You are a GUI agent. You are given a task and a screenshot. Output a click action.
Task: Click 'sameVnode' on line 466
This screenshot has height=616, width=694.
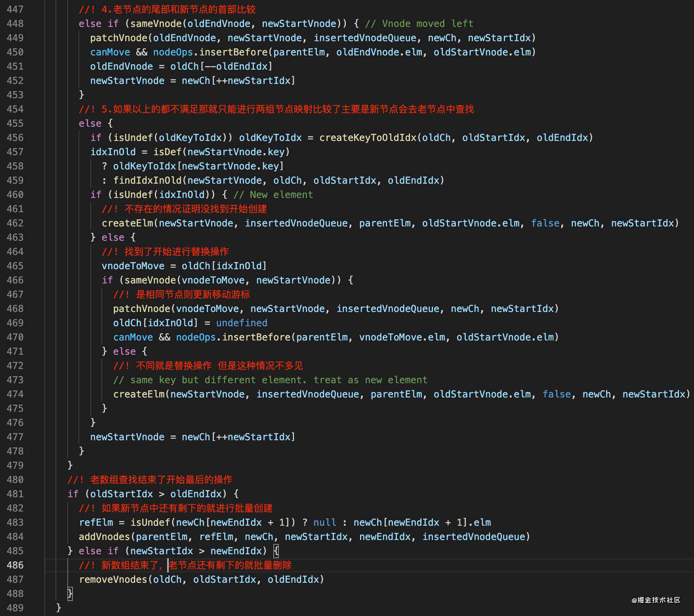[150, 280]
